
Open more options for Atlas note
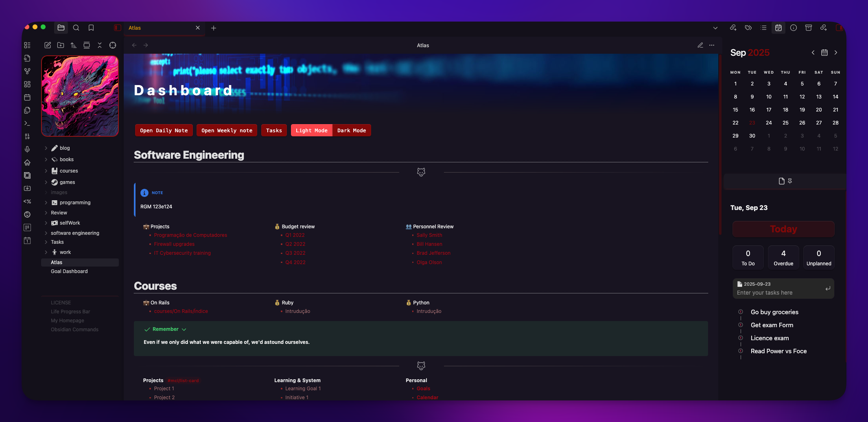point(712,45)
